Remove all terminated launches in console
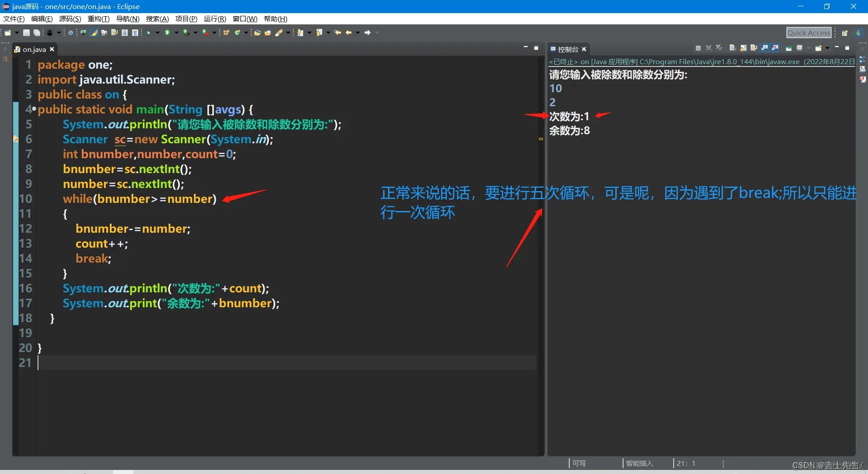868x474 pixels. [x=719, y=48]
